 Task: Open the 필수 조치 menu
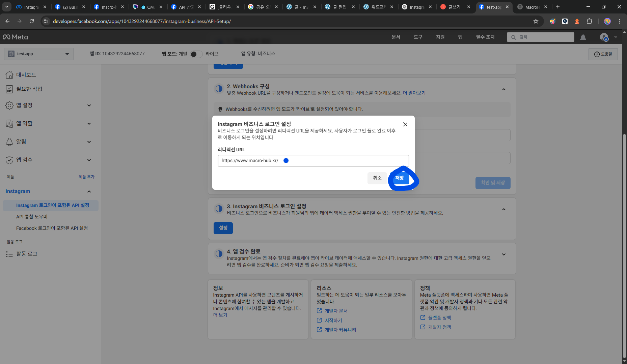coord(485,37)
